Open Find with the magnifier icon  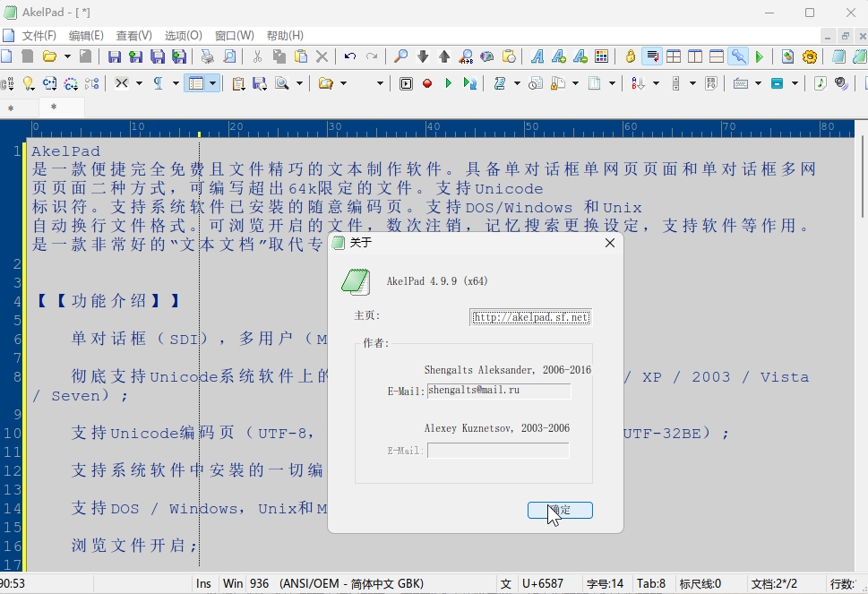point(400,56)
